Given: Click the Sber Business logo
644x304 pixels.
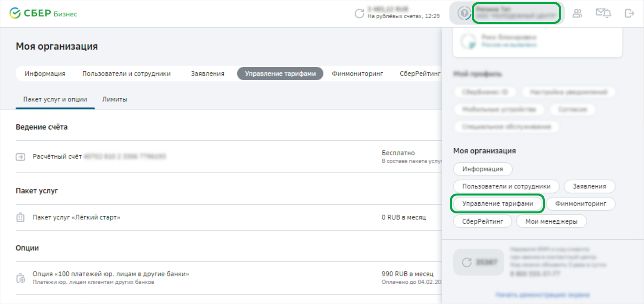Looking at the screenshot, I should pos(43,14).
